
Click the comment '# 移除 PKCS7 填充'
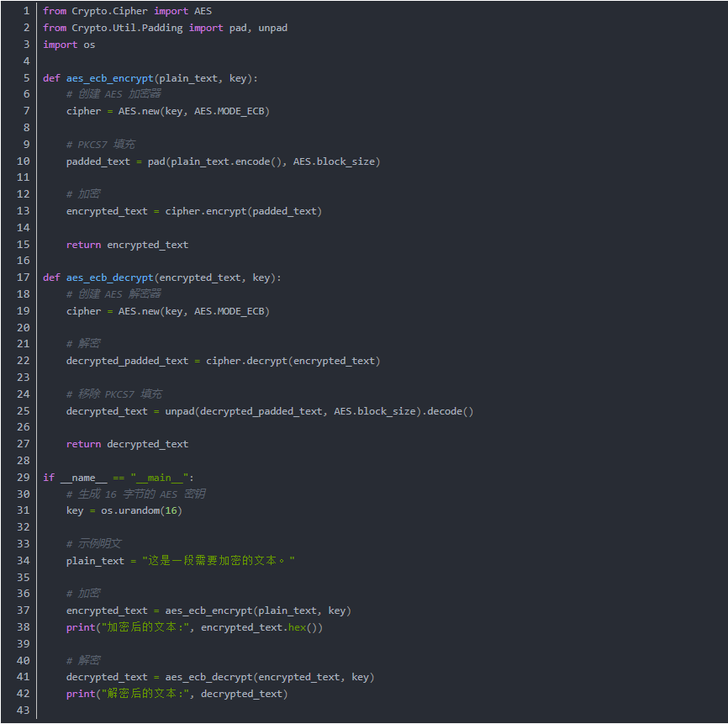click(114, 394)
